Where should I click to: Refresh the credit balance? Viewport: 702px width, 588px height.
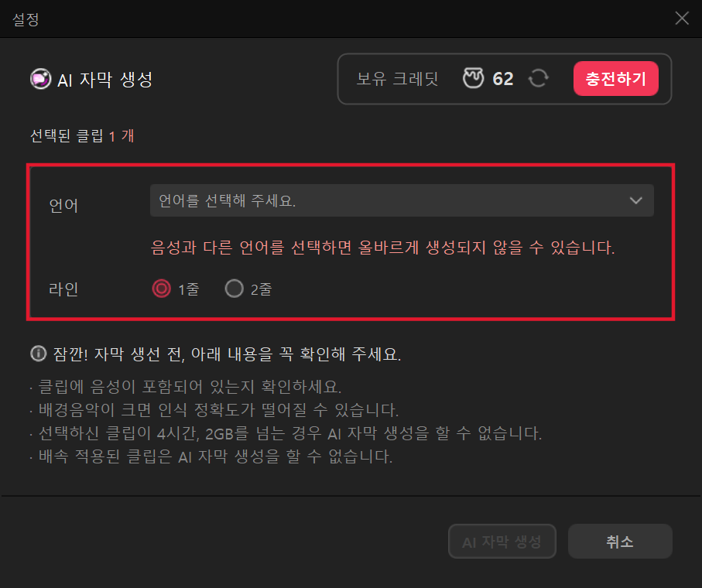pos(538,79)
